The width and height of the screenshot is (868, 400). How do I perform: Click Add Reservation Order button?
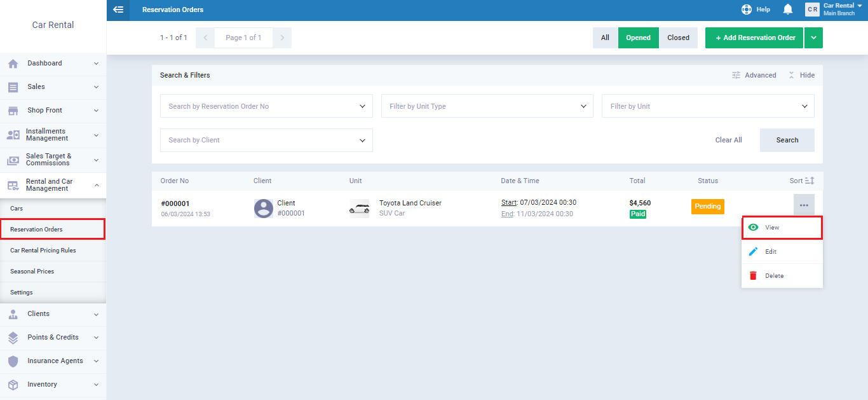click(754, 38)
